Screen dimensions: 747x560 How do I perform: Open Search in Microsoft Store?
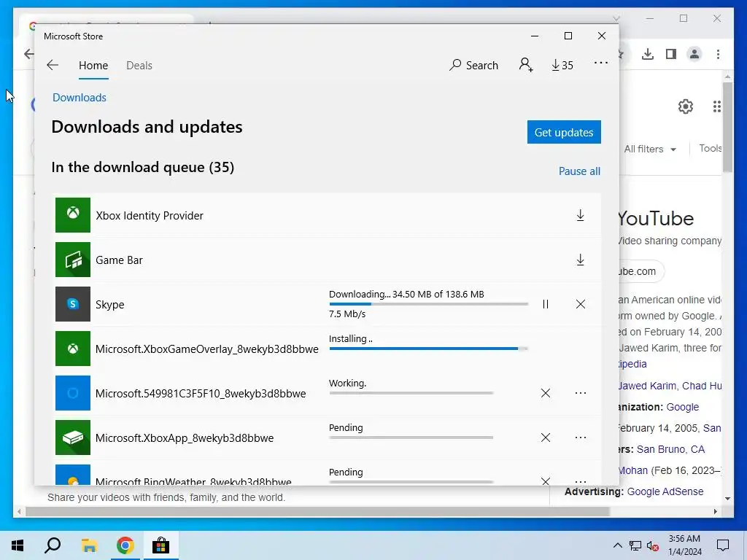tap(473, 65)
